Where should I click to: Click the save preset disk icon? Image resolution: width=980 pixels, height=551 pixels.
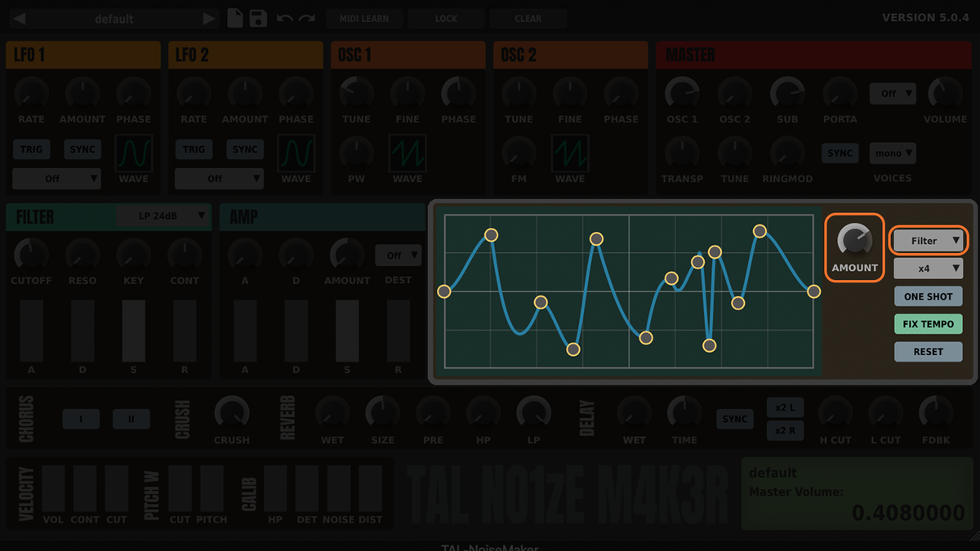260,17
